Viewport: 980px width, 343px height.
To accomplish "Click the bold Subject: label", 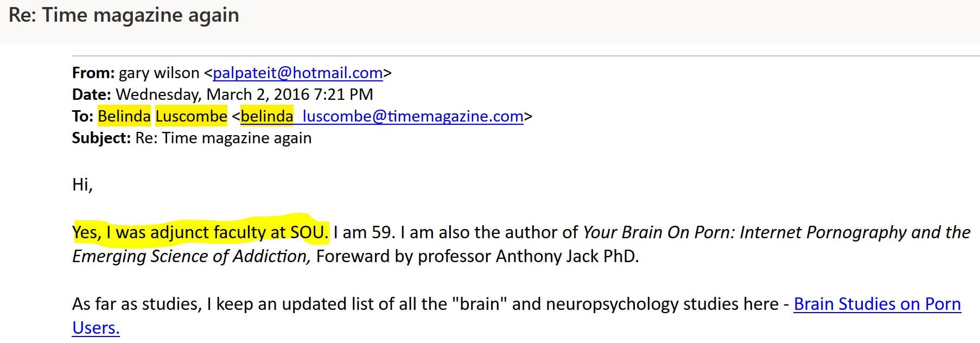I will pyautogui.click(x=101, y=138).
